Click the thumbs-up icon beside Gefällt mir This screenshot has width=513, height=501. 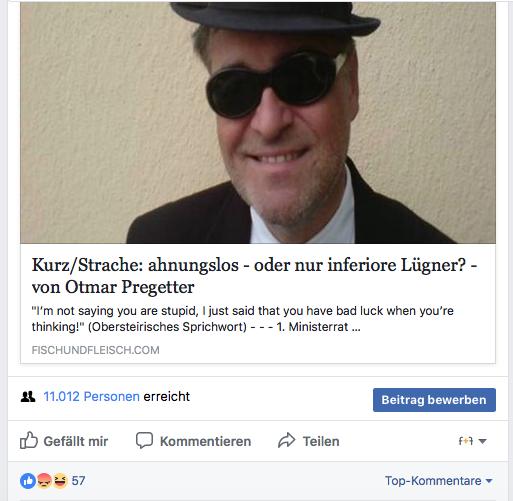coord(29,440)
